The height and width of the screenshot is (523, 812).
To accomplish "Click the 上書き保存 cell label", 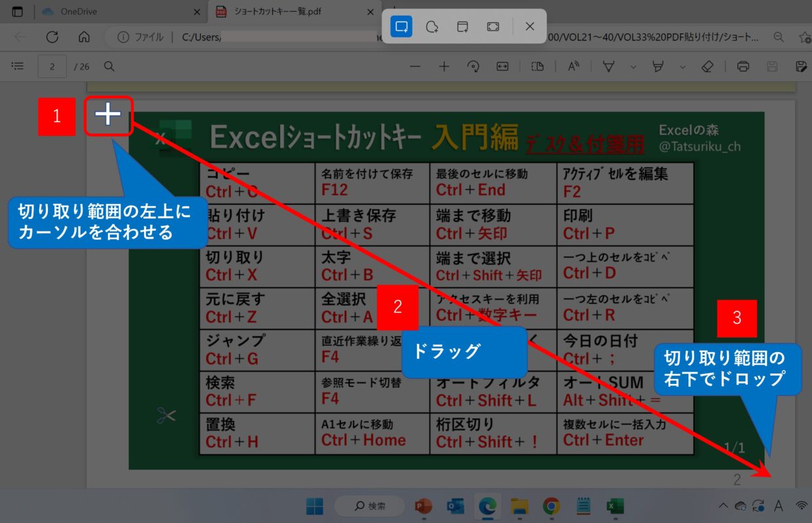I will tap(359, 216).
